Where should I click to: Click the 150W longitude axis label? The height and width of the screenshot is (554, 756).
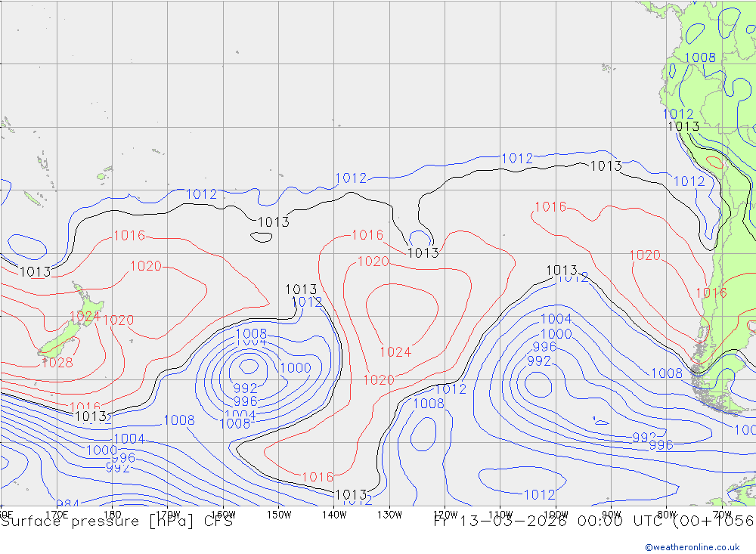[x=279, y=514]
